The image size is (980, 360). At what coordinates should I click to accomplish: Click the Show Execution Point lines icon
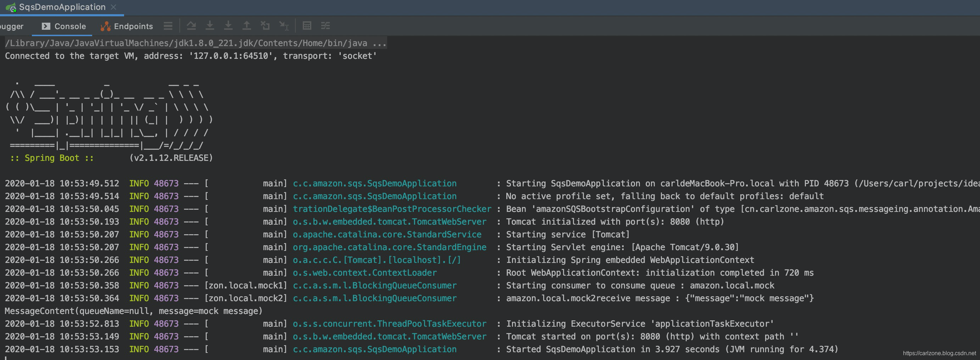click(x=168, y=26)
